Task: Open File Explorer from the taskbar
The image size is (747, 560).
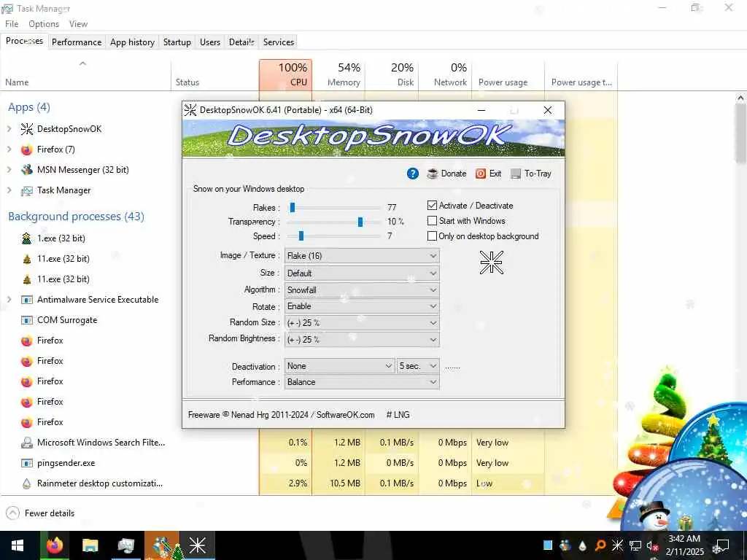Action: 90,545
